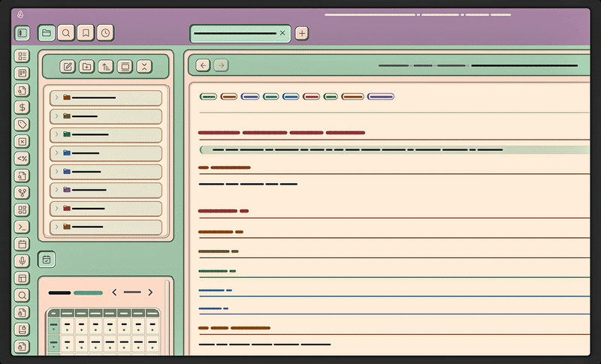Screen dimensions: 601x364
Task: Open the dashboard grid ribbon icon
Action: (23, 209)
